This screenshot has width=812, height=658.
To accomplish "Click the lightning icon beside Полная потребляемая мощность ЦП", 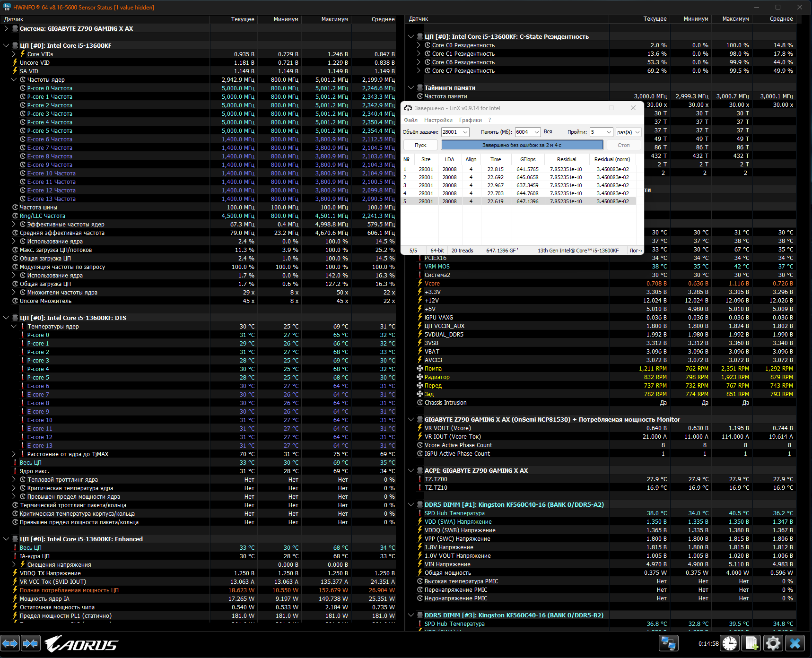I will 15,590.
